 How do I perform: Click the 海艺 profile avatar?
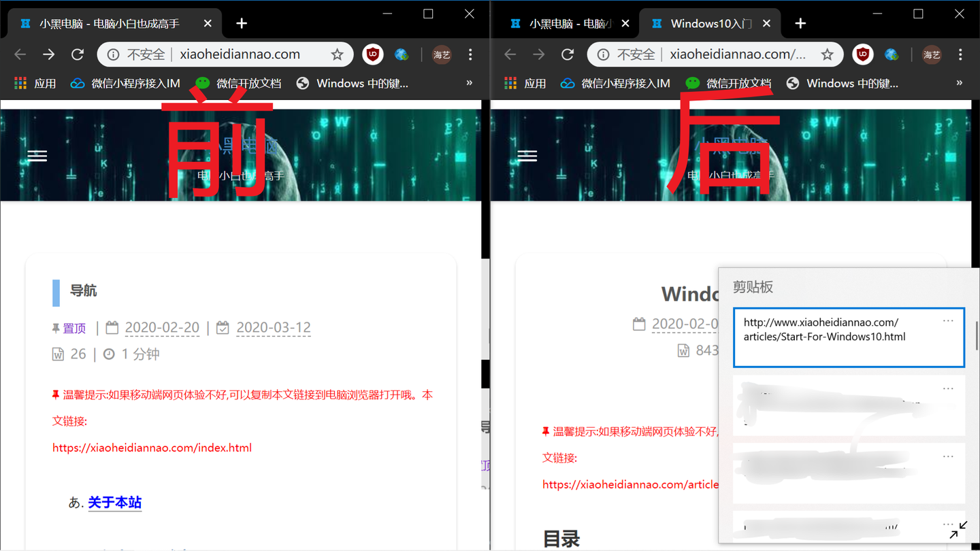[441, 54]
